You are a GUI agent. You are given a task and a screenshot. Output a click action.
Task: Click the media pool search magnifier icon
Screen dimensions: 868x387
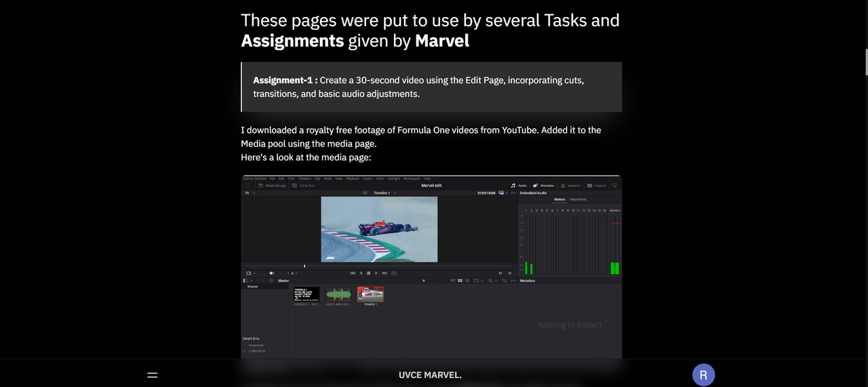pos(490,281)
